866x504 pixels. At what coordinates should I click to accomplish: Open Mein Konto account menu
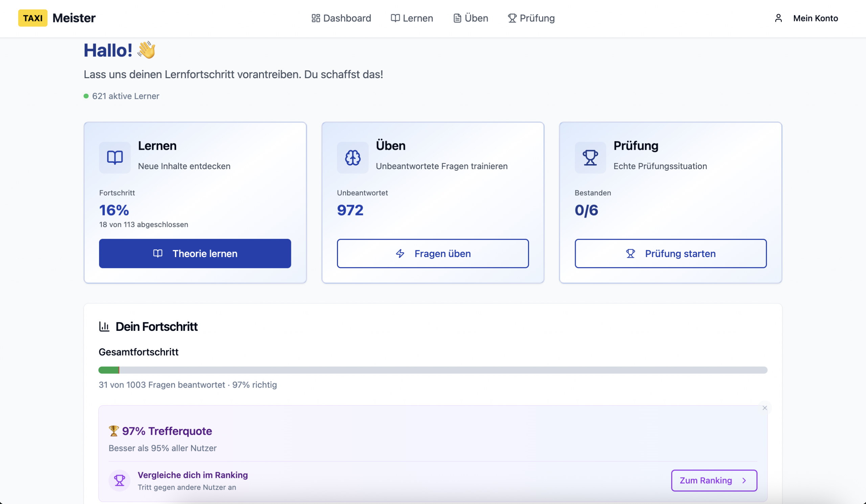[815, 18]
